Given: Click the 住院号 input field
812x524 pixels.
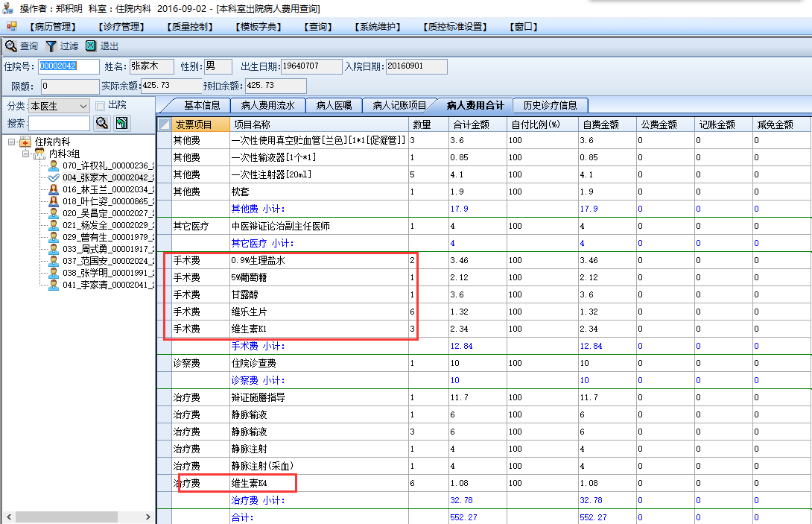Looking at the screenshot, I should pyautogui.click(x=69, y=66).
